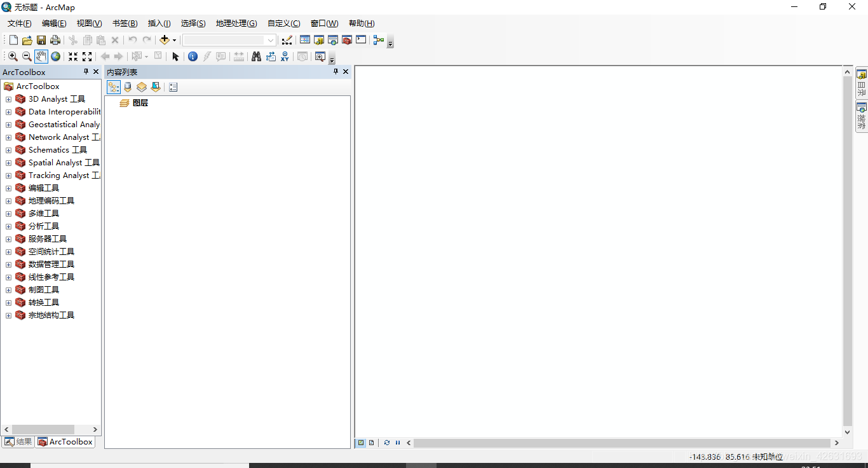Image resolution: width=868 pixels, height=468 pixels.
Task: Open the 目录 side tab
Action: pyautogui.click(x=862, y=83)
